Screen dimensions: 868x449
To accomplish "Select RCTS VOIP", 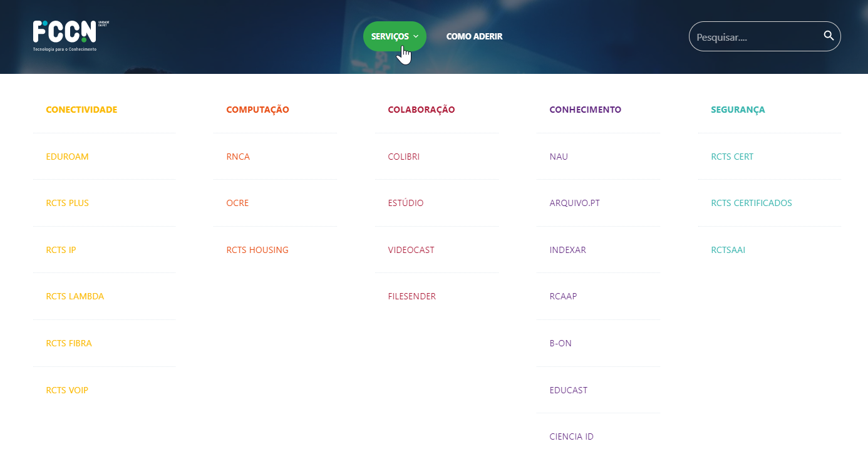I will pos(67,390).
